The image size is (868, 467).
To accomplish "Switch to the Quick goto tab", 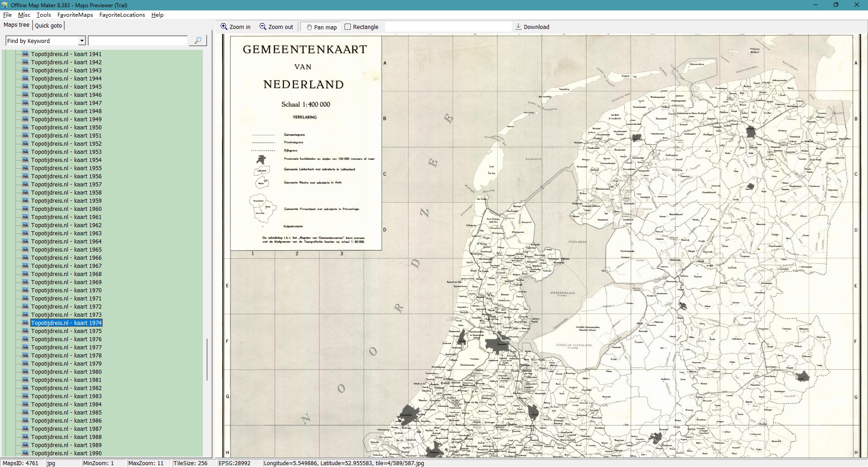I will pyautogui.click(x=48, y=25).
